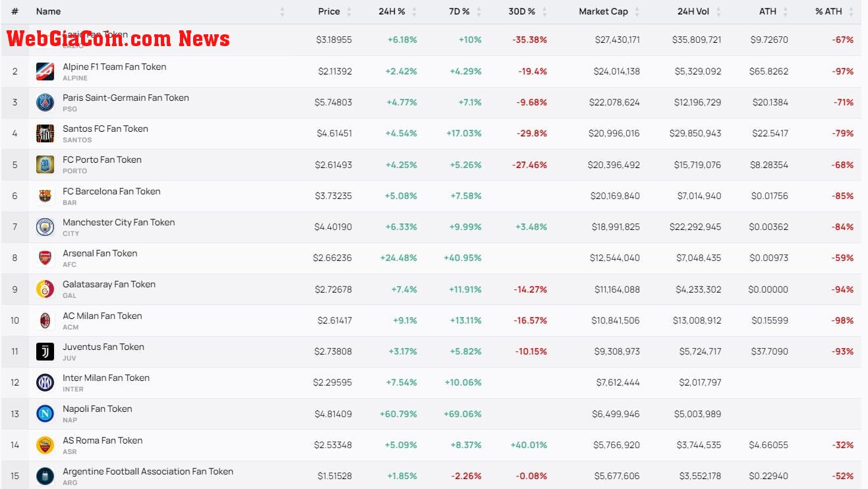The width and height of the screenshot is (868, 489).
Task: Open Argentine Football Association Fan Token page
Action: click(x=148, y=471)
